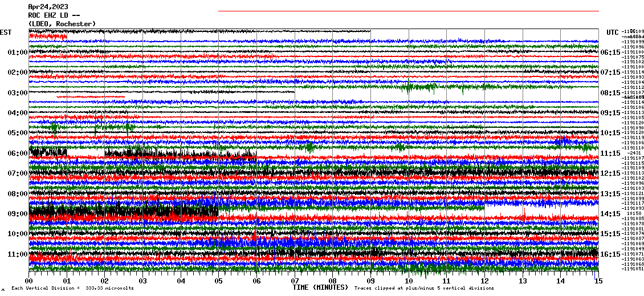This screenshot has width=644, height=296.
Task: Click the EST timezone label
Action: point(6,32)
